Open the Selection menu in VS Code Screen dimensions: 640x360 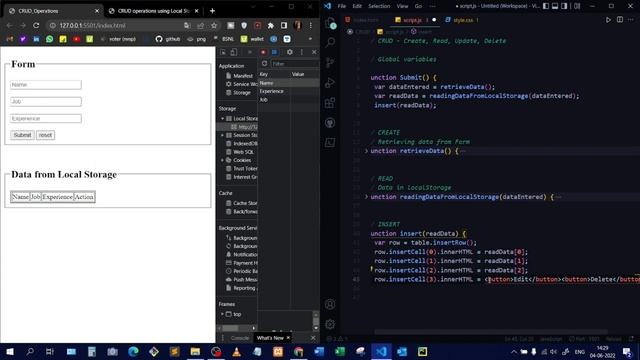(379, 6)
